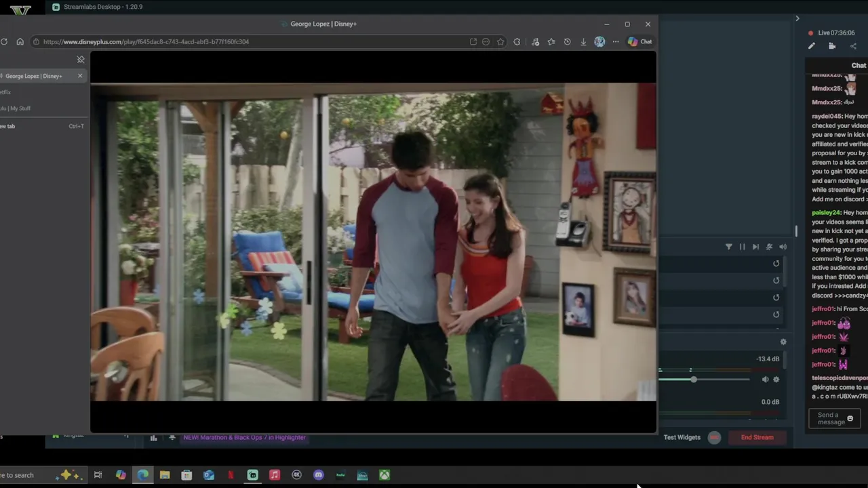Toggle the REC record button

[x=714, y=437]
